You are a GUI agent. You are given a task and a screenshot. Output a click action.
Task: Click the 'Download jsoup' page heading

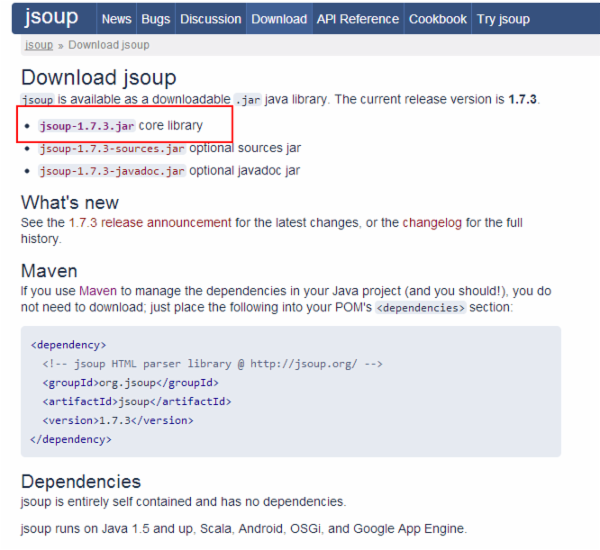tap(99, 78)
